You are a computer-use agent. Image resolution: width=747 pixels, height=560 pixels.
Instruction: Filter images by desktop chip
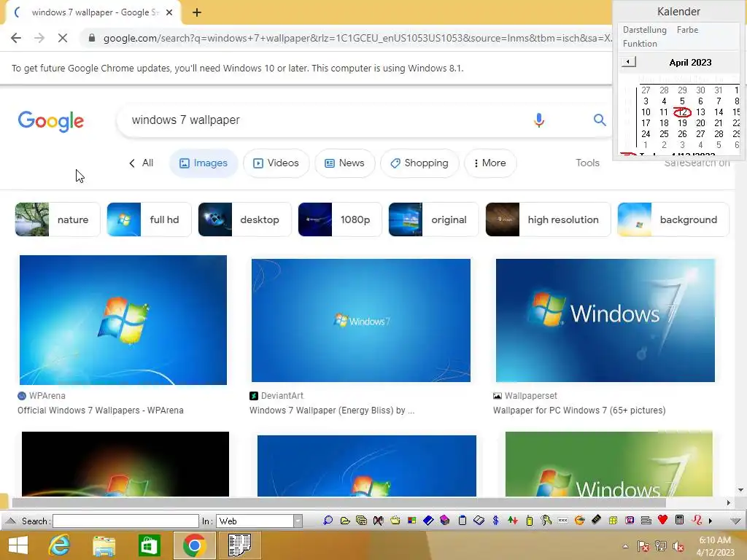tap(244, 219)
